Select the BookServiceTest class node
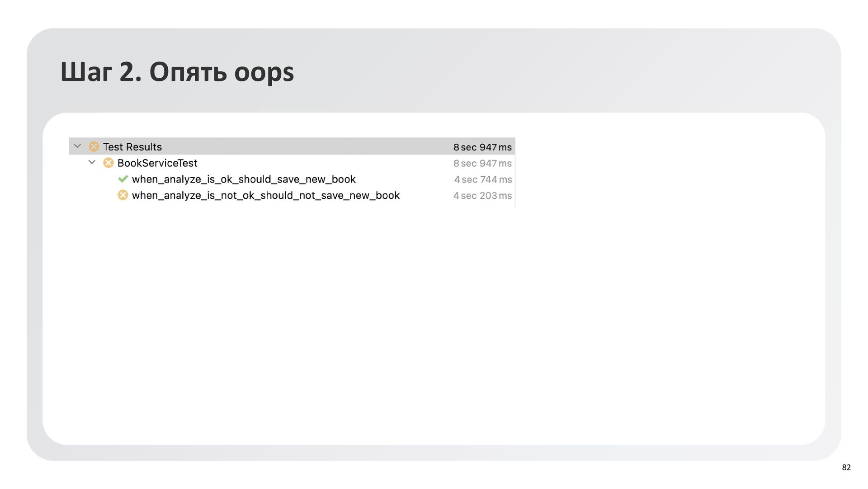 coord(157,163)
